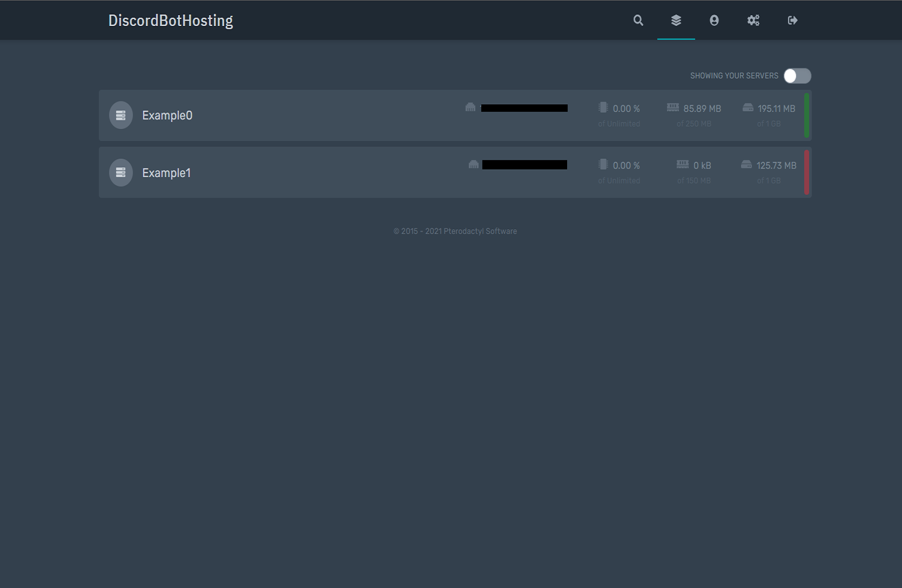Select the active navbar tab with stacked layers

click(x=676, y=20)
